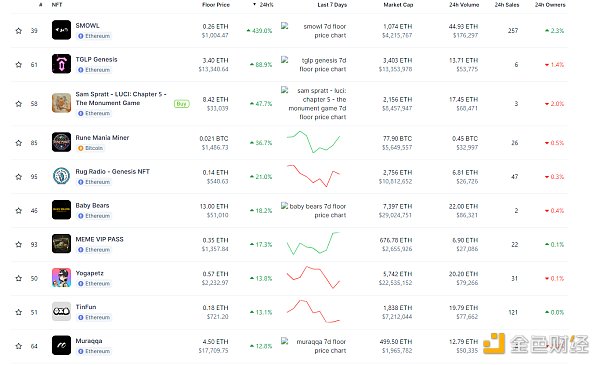The height and width of the screenshot is (365, 600).
Task: Open the MEME VIP PASS collection link
Action: tap(99, 240)
